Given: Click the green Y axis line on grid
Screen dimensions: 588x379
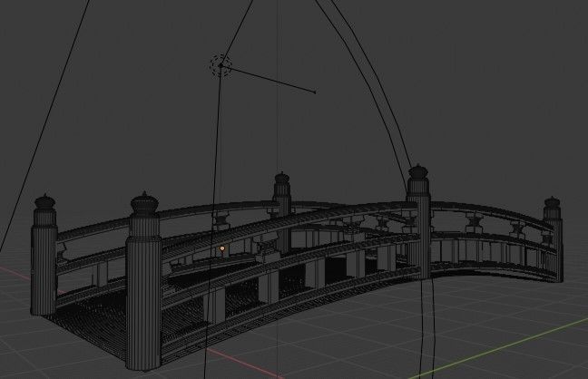Looking at the screenshot, I should 499,348.
